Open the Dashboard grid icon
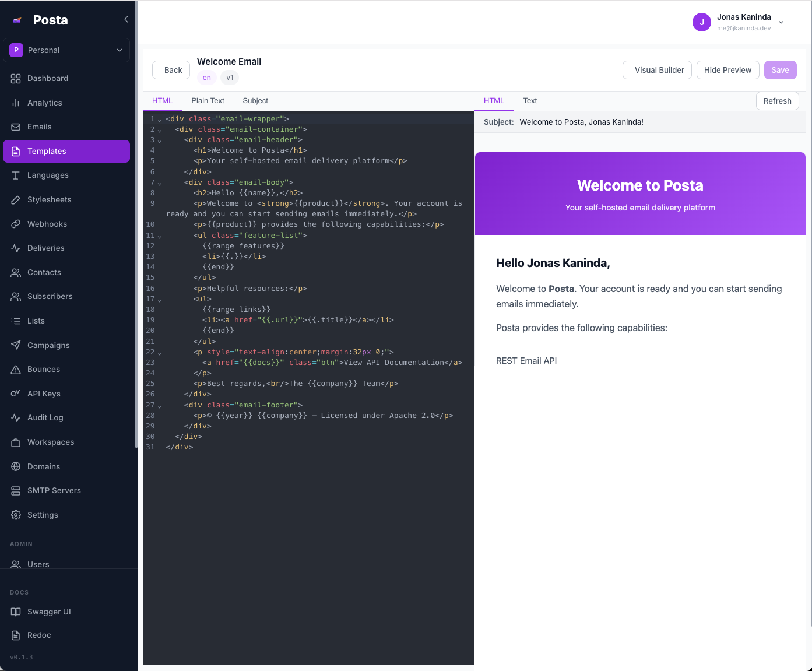 pyautogui.click(x=16, y=79)
